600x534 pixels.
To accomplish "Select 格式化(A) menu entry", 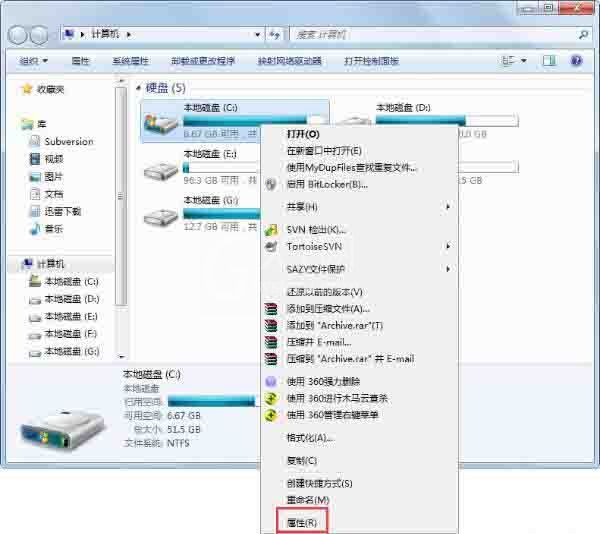I will tap(311, 438).
